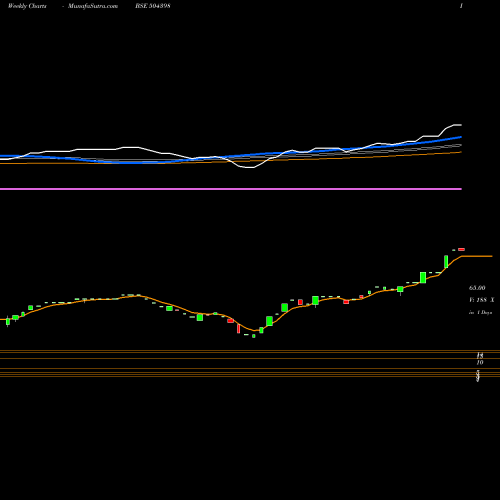This screenshot has width=500, height=500.
Task: Click the "BSE 504398" symbol text
Action: [x=153, y=6]
